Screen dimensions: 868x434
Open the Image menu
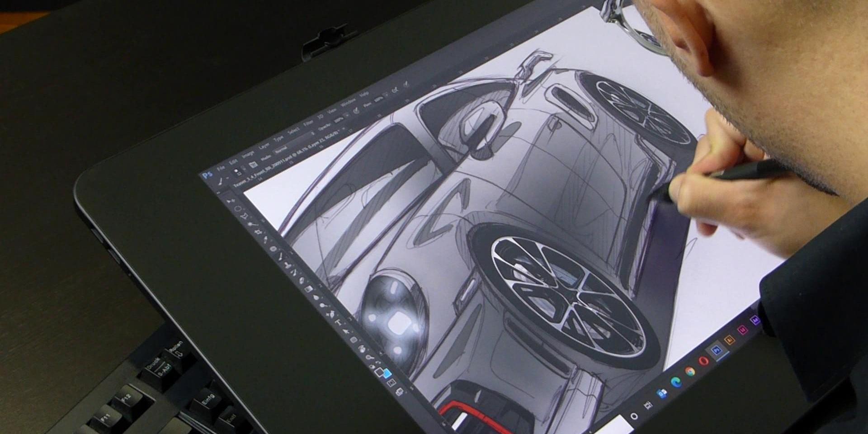(248, 154)
